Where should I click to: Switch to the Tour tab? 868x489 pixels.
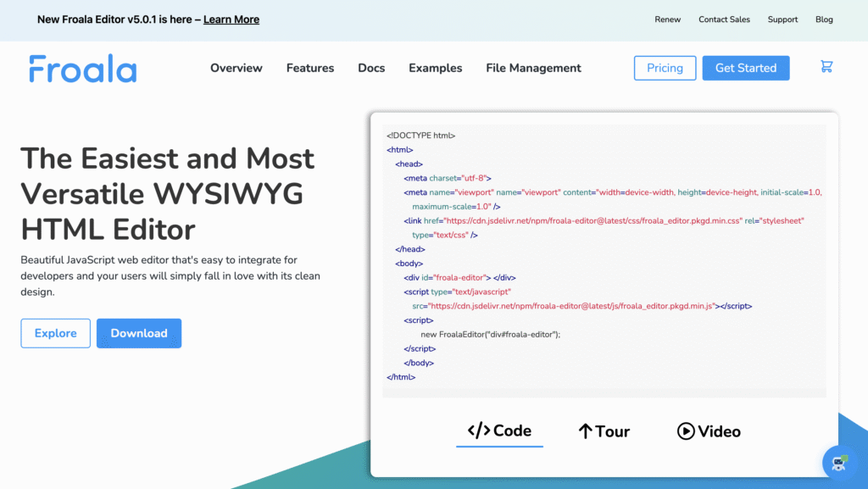[604, 431]
